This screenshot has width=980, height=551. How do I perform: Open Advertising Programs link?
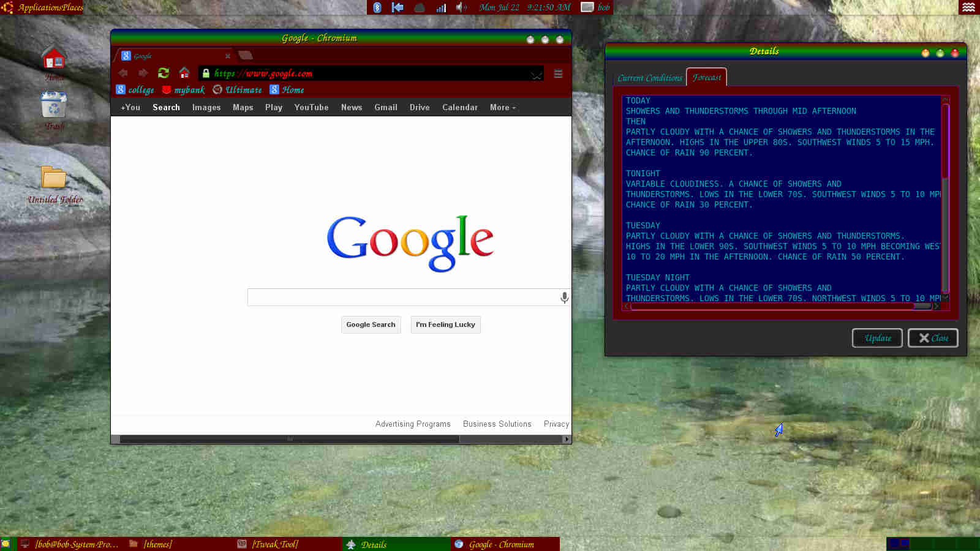tap(413, 424)
